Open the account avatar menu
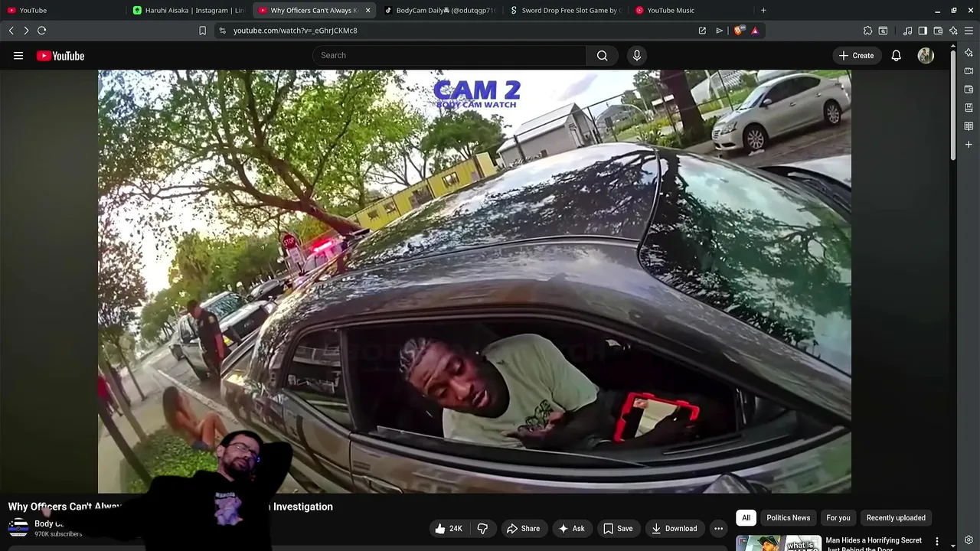Image resolution: width=980 pixels, height=551 pixels. 926,55
